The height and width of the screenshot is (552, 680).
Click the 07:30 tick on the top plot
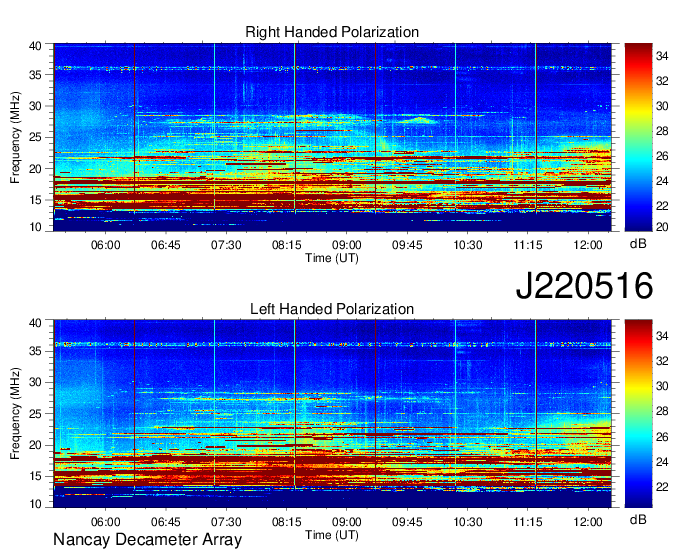[x=226, y=245]
